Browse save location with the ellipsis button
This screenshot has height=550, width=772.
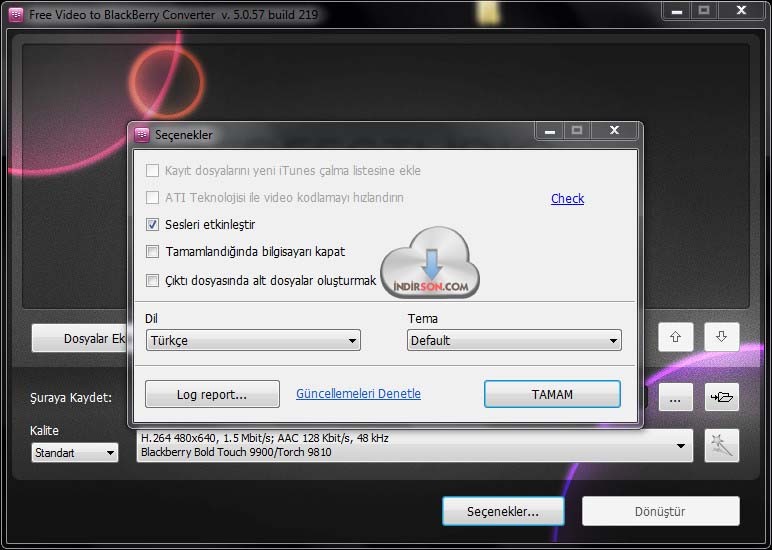click(676, 397)
